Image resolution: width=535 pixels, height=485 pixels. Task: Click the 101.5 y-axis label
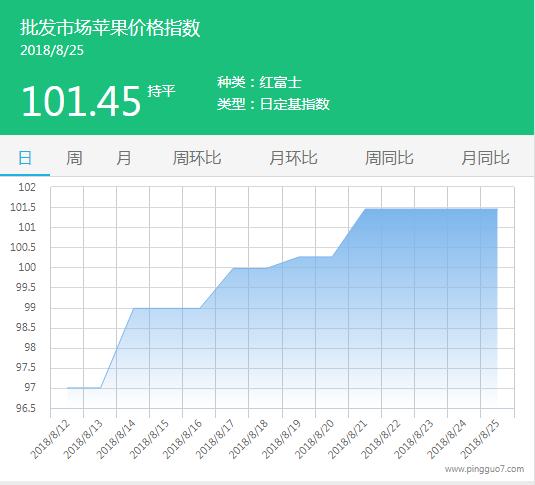23,207
